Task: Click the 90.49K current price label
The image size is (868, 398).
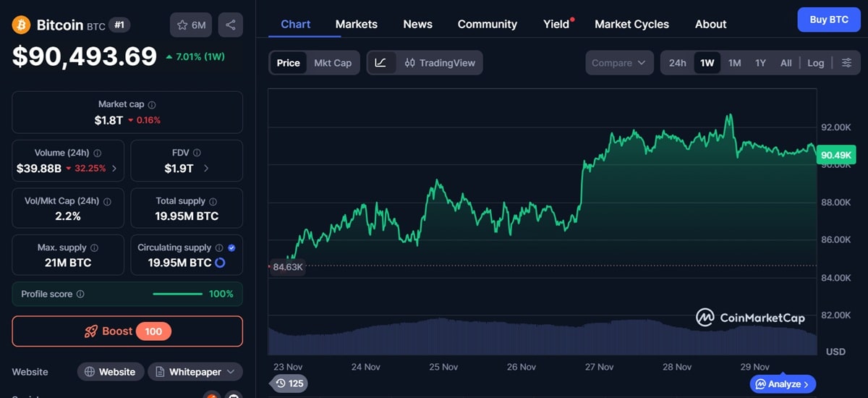Action: [x=836, y=154]
